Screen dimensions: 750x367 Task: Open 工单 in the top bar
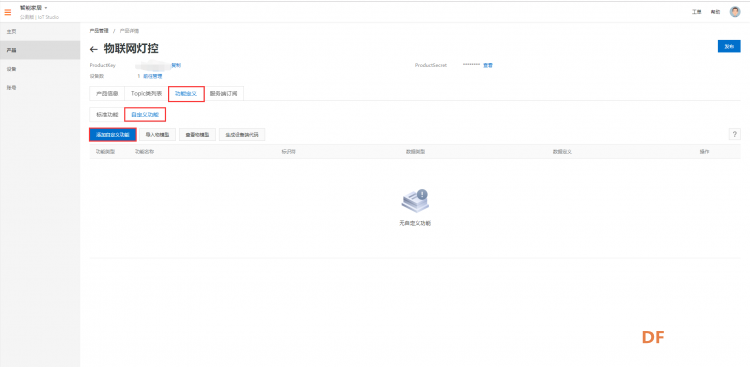(x=696, y=12)
